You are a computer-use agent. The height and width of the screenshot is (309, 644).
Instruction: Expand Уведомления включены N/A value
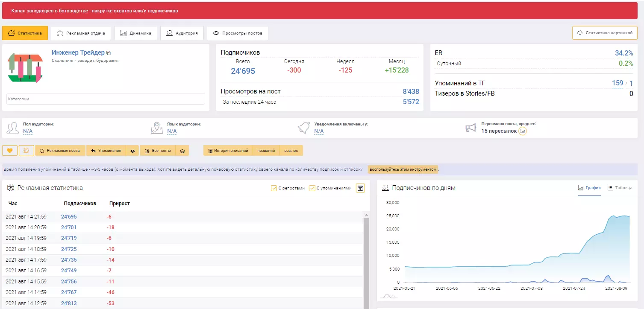(319, 131)
